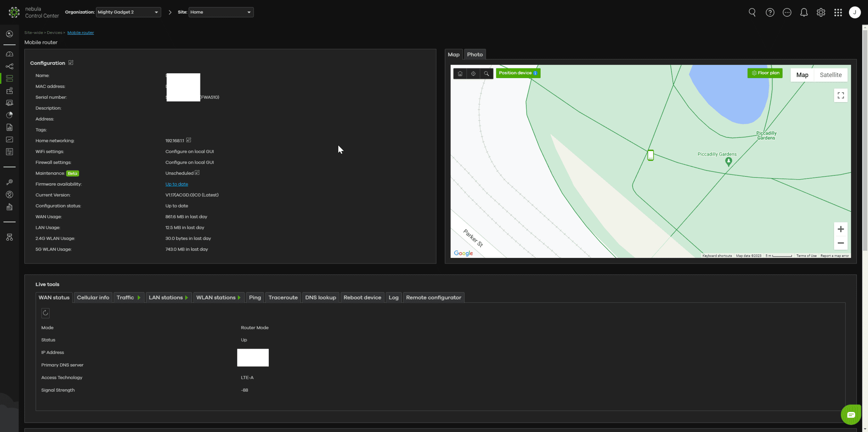Click map home view icon
Screen dimensions: 868x432
point(460,74)
